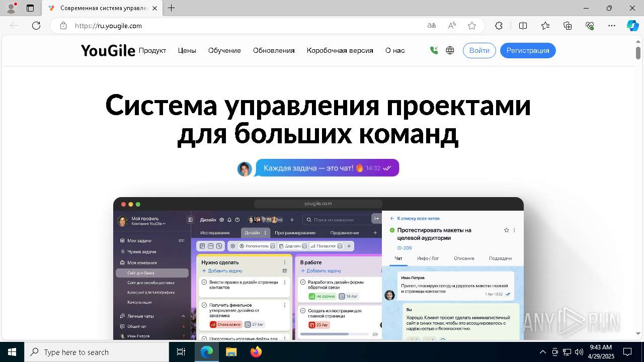The image size is (644, 362).
Task: Select the Продвижение board tab in preview
Action: (x=345, y=233)
